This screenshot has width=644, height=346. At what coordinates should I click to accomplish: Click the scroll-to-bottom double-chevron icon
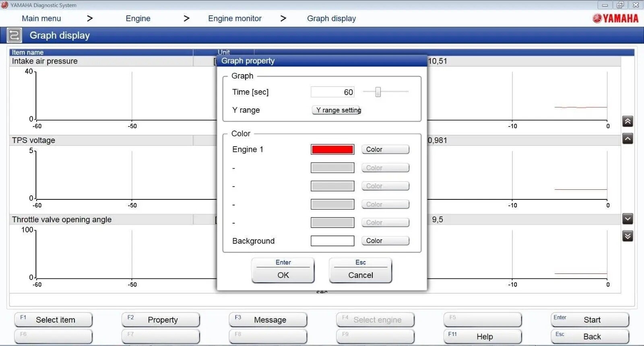pos(627,236)
